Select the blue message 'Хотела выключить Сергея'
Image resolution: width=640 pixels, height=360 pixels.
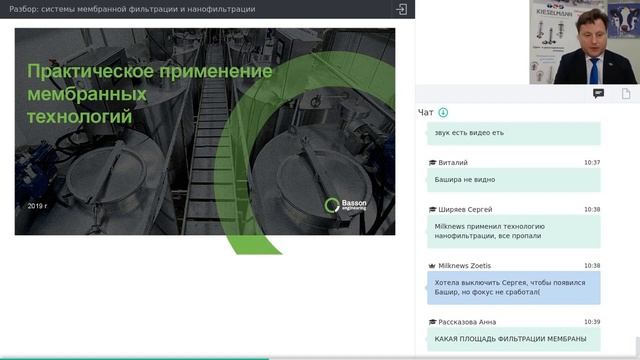point(513,288)
